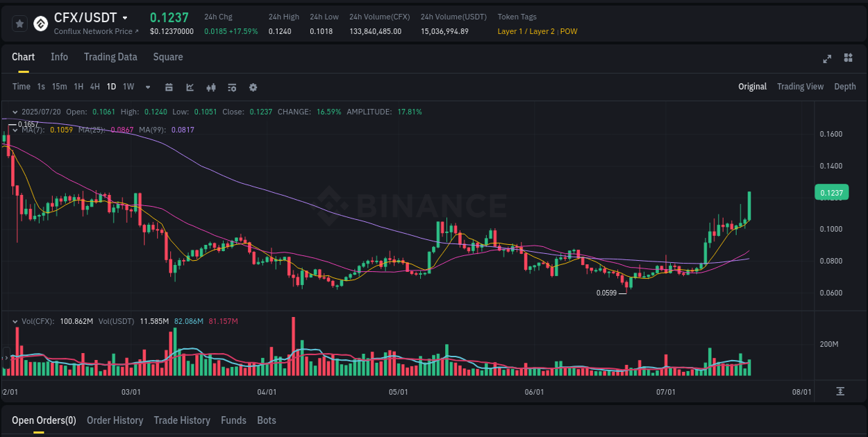This screenshot has height=437, width=868.
Task: Select the 1W timeframe option
Action: (x=128, y=87)
